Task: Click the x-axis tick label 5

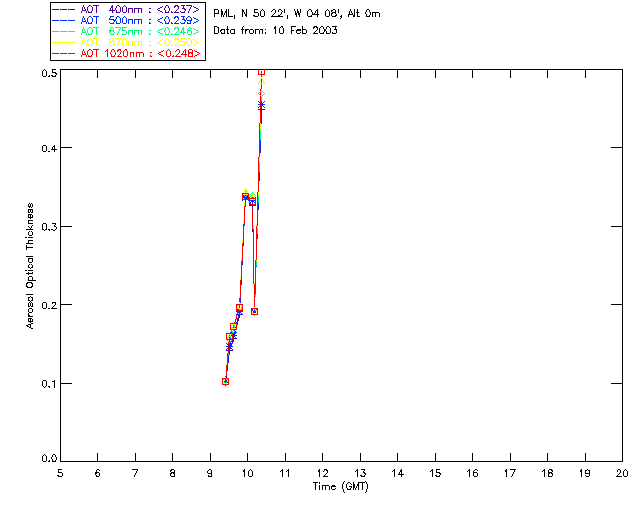Action: (60, 473)
